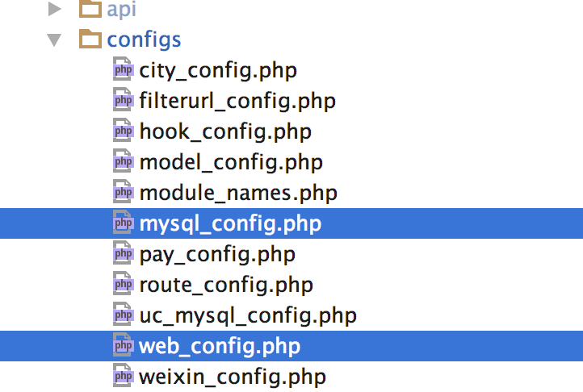Open weixin_config.php file

[233, 377]
